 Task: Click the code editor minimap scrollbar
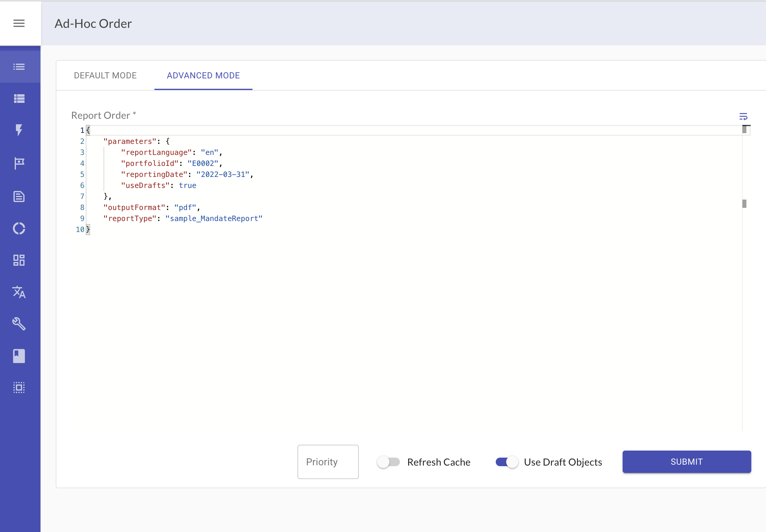[x=744, y=204]
